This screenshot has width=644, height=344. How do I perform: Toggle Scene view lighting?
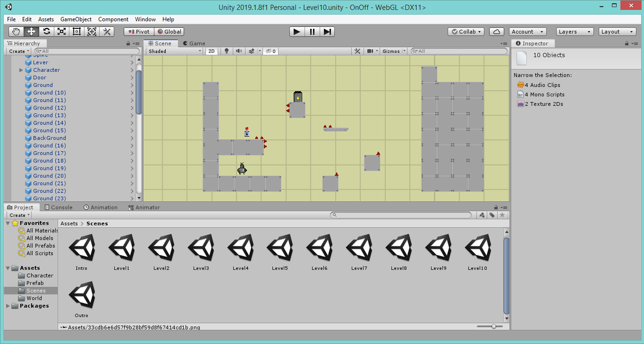click(226, 51)
